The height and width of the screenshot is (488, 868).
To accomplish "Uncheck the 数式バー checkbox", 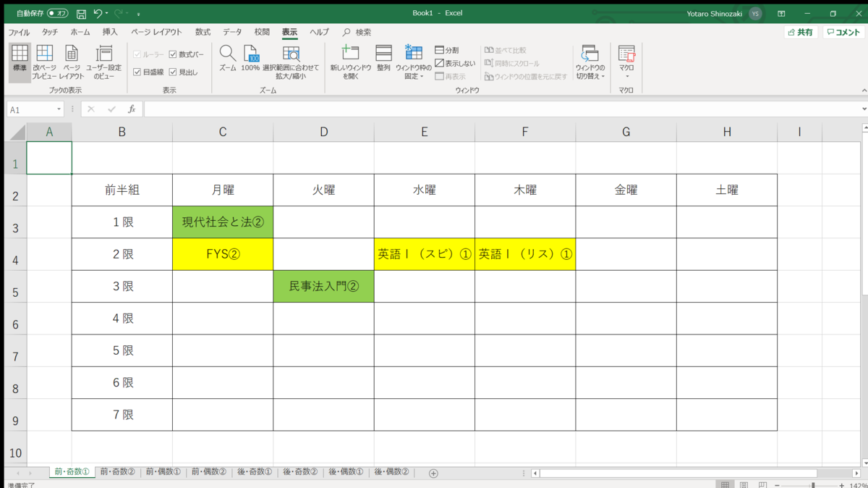I will (173, 54).
